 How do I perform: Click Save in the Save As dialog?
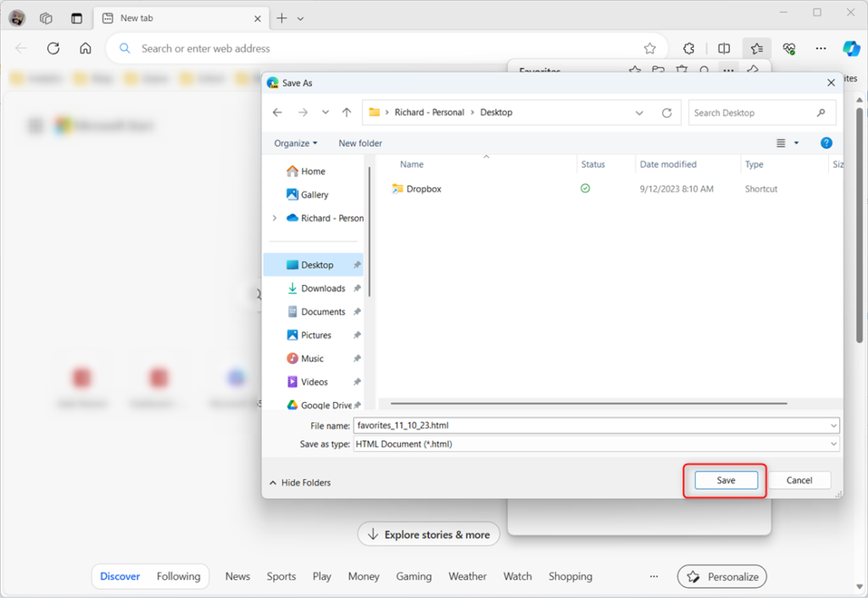pyautogui.click(x=726, y=481)
